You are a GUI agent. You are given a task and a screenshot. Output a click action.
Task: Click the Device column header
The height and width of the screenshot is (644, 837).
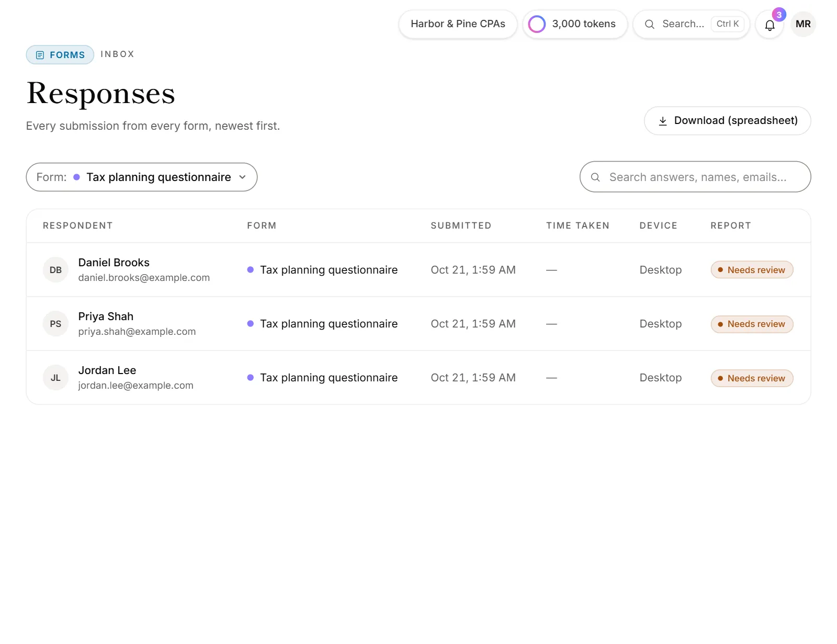coord(658,225)
